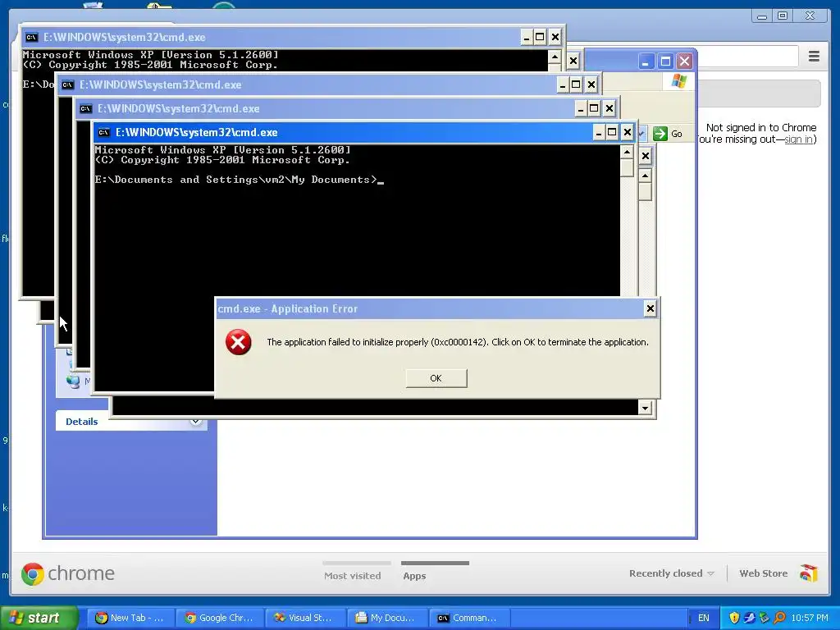
Task: Switch to the Google Chr... taskbar button
Action: pyautogui.click(x=219, y=618)
